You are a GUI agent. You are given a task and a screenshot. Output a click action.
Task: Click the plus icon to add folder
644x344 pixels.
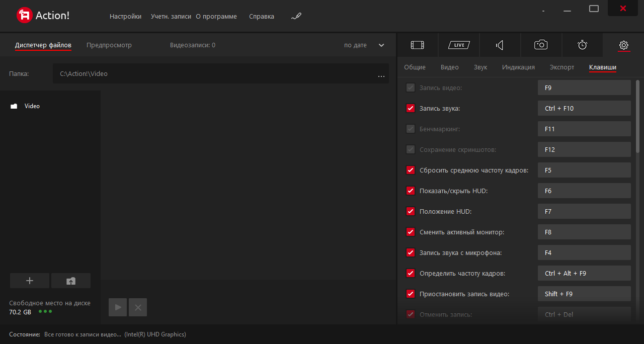coord(30,281)
